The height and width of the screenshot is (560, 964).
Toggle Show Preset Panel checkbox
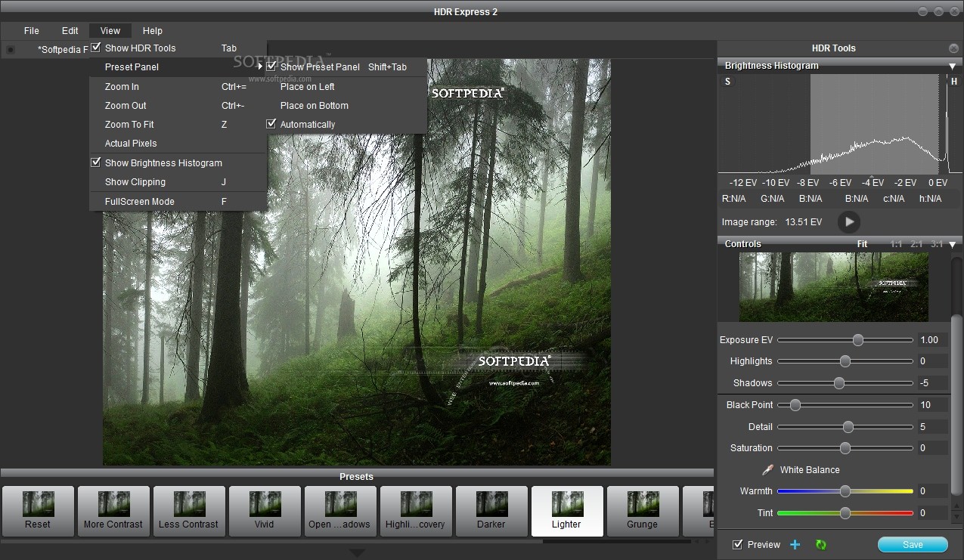point(271,67)
